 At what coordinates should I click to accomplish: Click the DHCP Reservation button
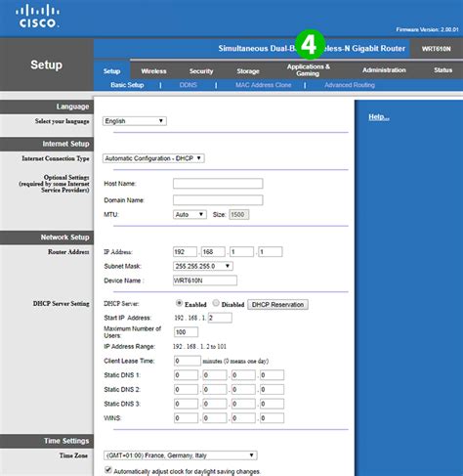(277, 305)
